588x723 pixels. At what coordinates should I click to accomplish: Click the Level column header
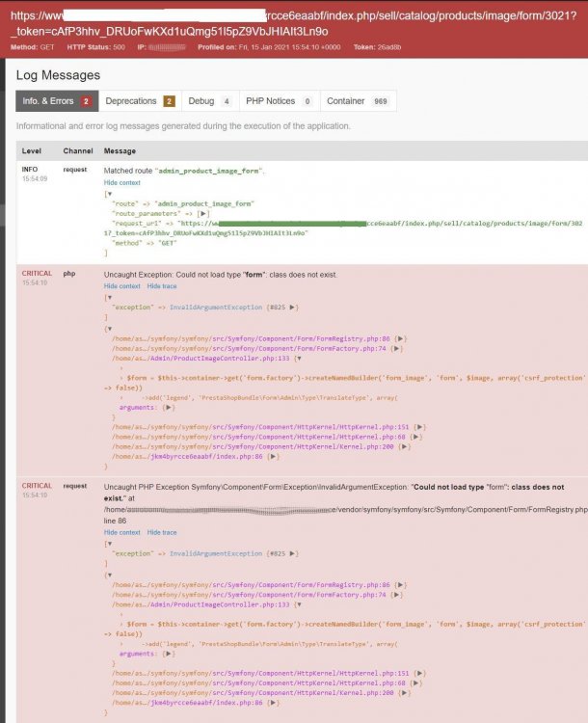click(32, 150)
